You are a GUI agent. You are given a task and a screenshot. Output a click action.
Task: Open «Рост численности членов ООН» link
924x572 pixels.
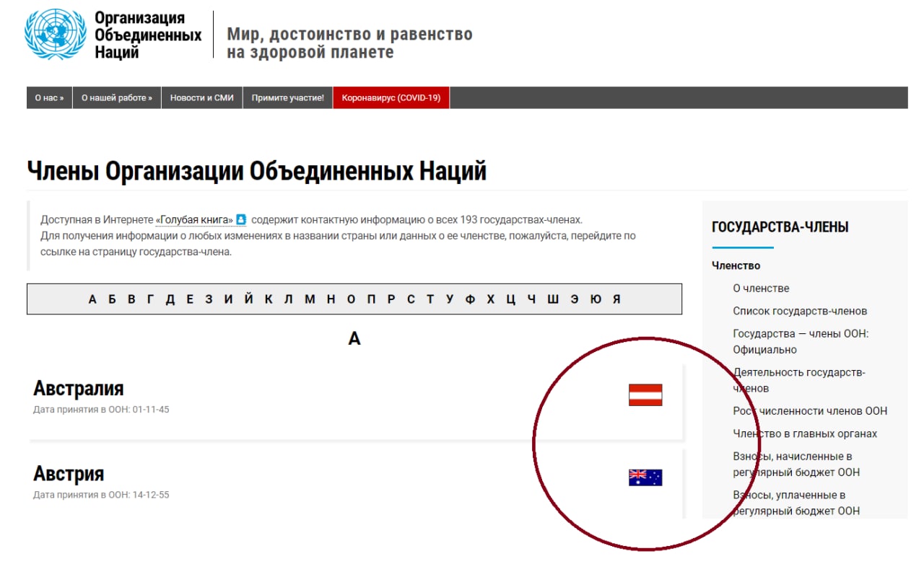pos(810,411)
